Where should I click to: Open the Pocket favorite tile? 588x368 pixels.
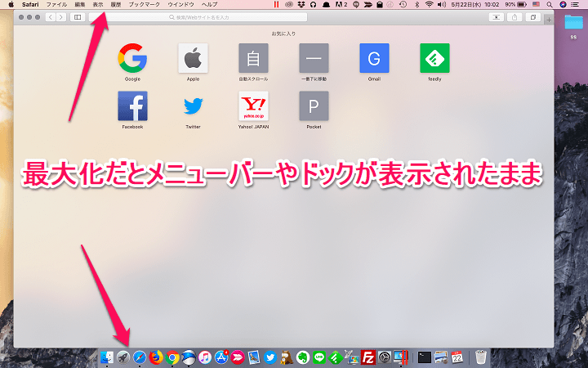click(x=314, y=105)
